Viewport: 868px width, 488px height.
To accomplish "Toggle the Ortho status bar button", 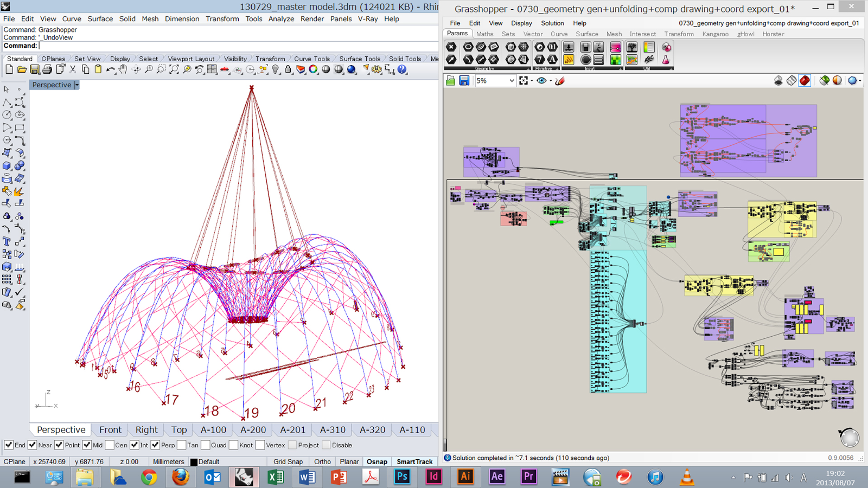I will click(x=322, y=461).
